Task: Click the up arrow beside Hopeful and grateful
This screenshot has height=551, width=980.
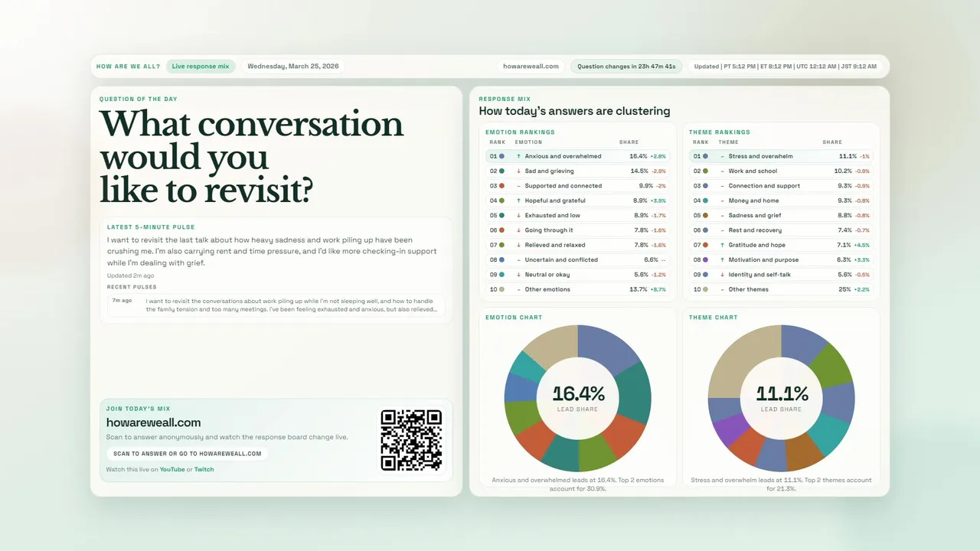Action: (x=519, y=201)
